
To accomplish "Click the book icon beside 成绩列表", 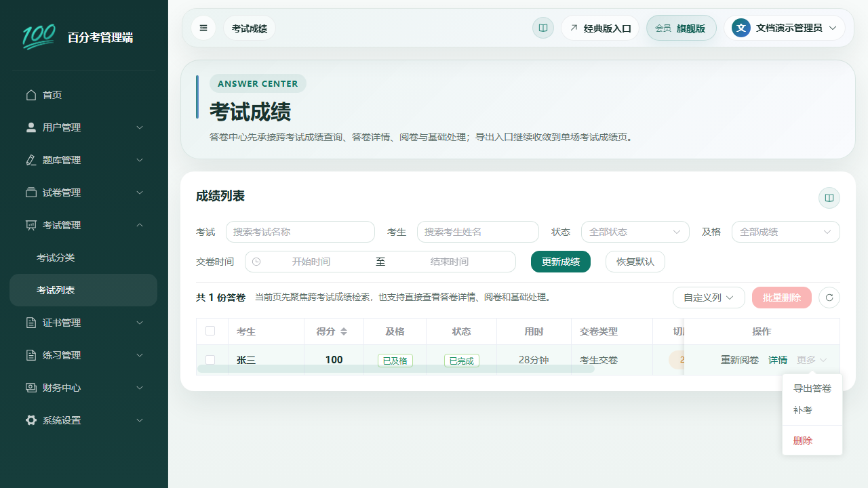I will [829, 198].
